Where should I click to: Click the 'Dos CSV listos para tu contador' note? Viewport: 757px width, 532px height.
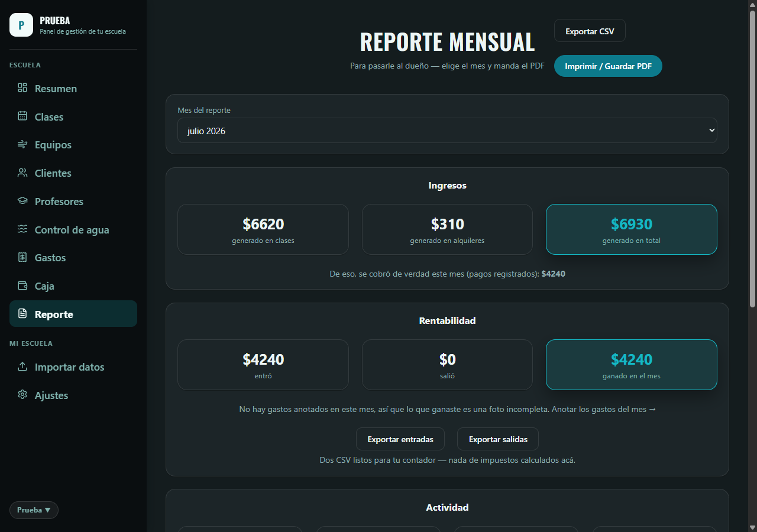click(x=447, y=460)
